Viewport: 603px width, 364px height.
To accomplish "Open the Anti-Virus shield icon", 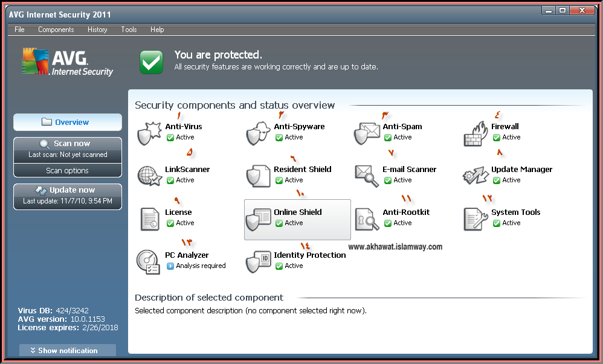I will [149, 133].
